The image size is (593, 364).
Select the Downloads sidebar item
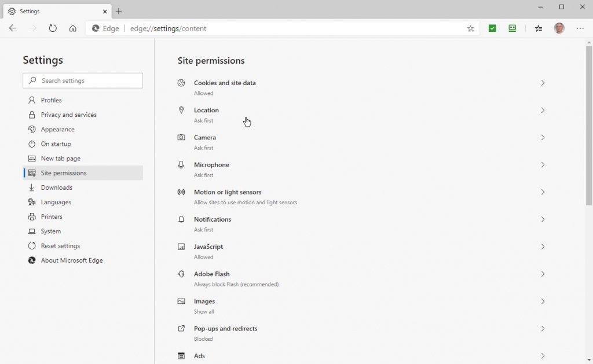tap(56, 187)
